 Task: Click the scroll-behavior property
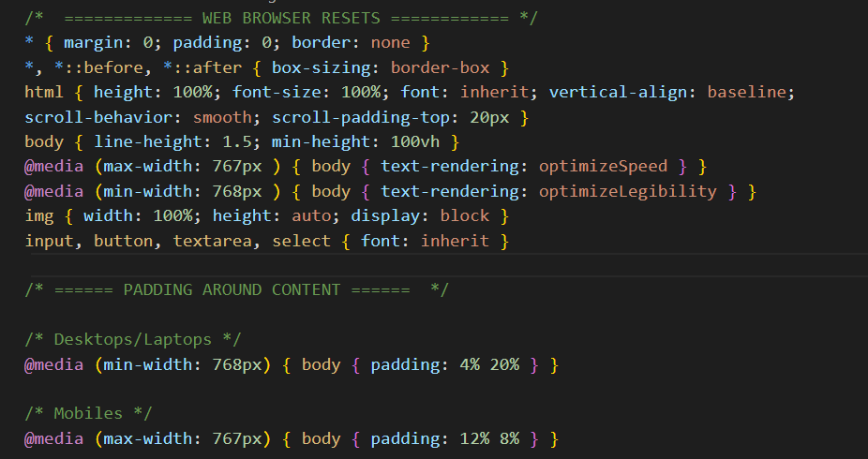click(103, 118)
